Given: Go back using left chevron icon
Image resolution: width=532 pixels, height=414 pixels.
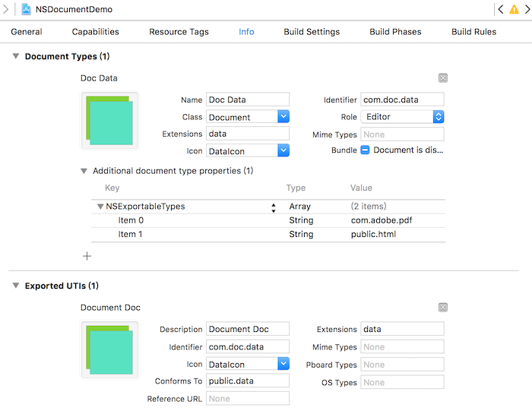Looking at the screenshot, I should click(x=500, y=10).
